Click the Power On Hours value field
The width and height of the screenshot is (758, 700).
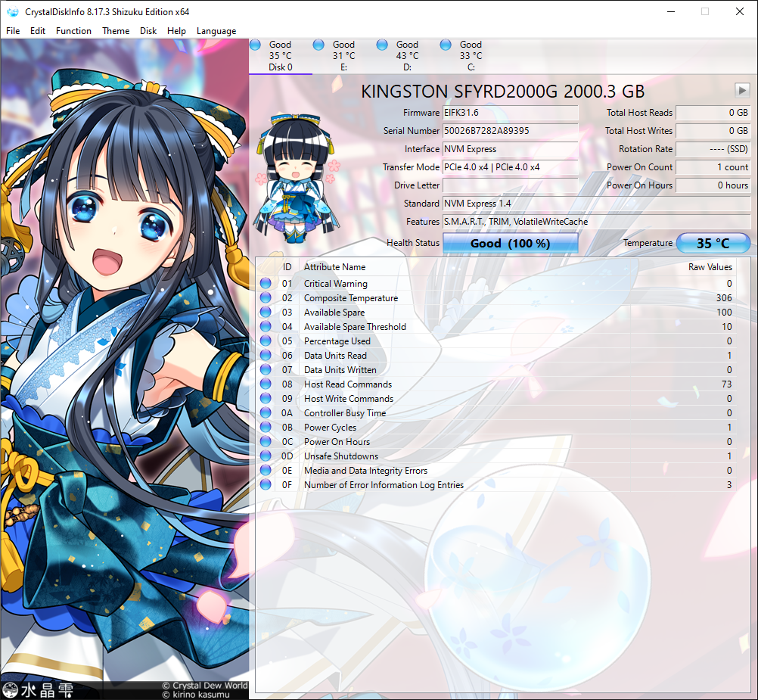tap(713, 185)
